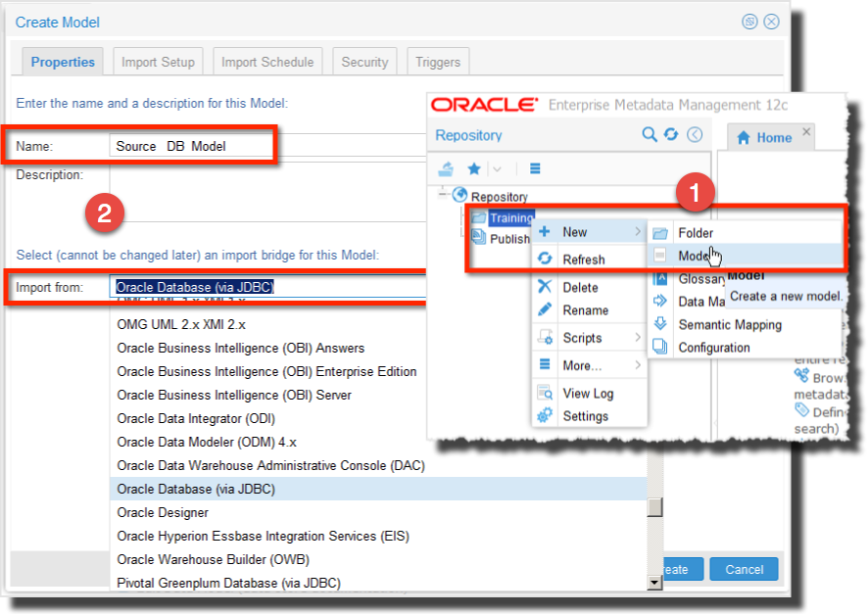This screenshot has width=868, height=614.
Task: Expand the More... submenu chevron
Action: 638,364
